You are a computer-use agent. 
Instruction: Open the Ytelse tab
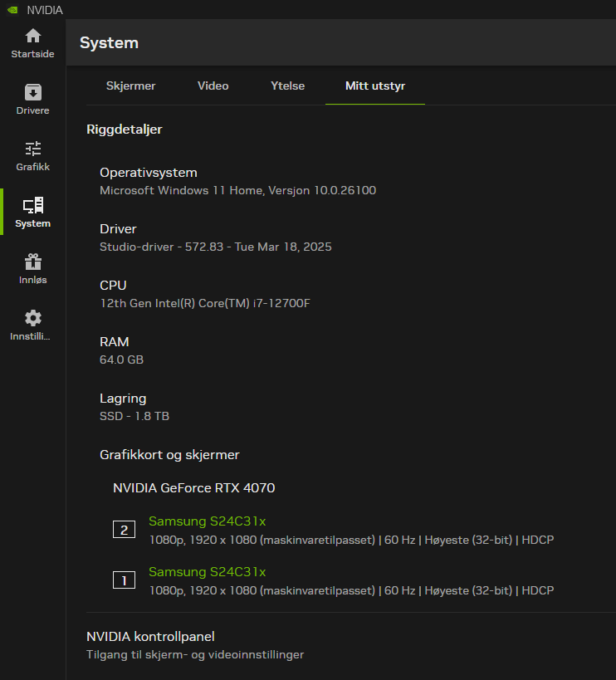(287, 86)
